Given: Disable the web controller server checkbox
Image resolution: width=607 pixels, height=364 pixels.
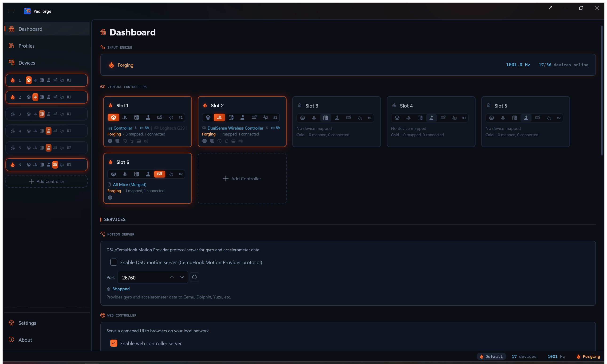Looking at the screenshot, I should point(114,343).
